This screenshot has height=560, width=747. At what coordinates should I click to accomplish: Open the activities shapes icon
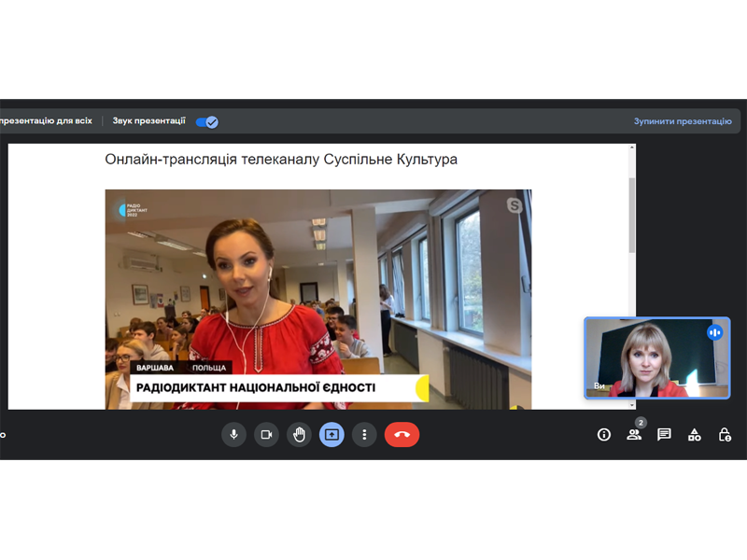[694, 434]
